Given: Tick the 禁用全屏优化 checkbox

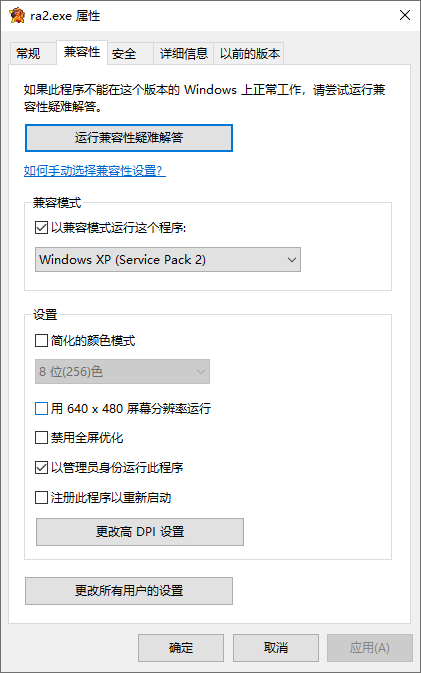Looking at the screenshot, I should tap(41, 438).
